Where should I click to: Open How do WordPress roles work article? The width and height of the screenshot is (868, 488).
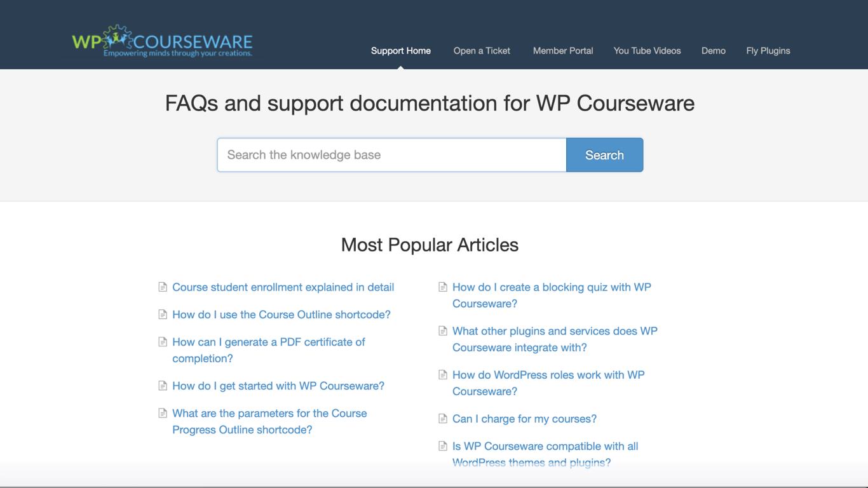pos(548,383)
